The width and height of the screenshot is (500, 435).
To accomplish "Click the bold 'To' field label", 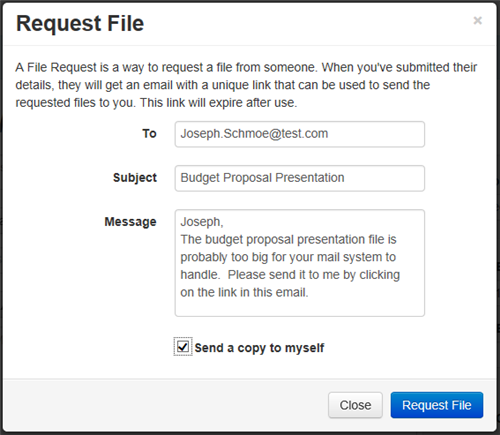I will click(149, 134).
